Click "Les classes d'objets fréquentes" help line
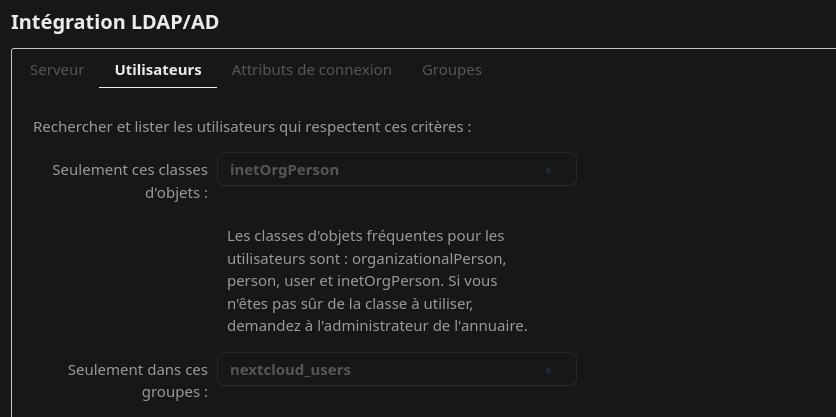Screen dimensions: 836x417 point(365,236)
